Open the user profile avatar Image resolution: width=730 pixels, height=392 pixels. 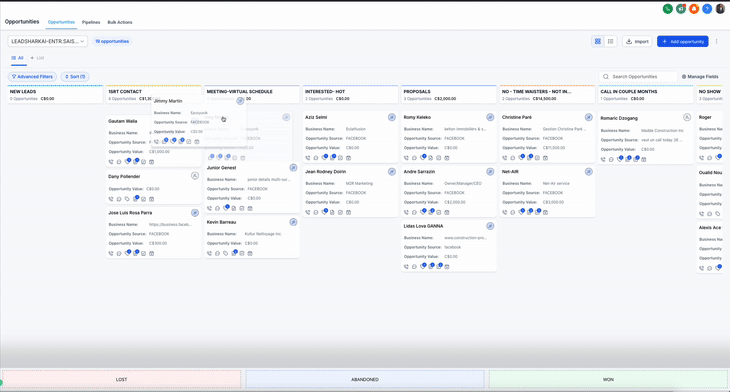(720, 9)
